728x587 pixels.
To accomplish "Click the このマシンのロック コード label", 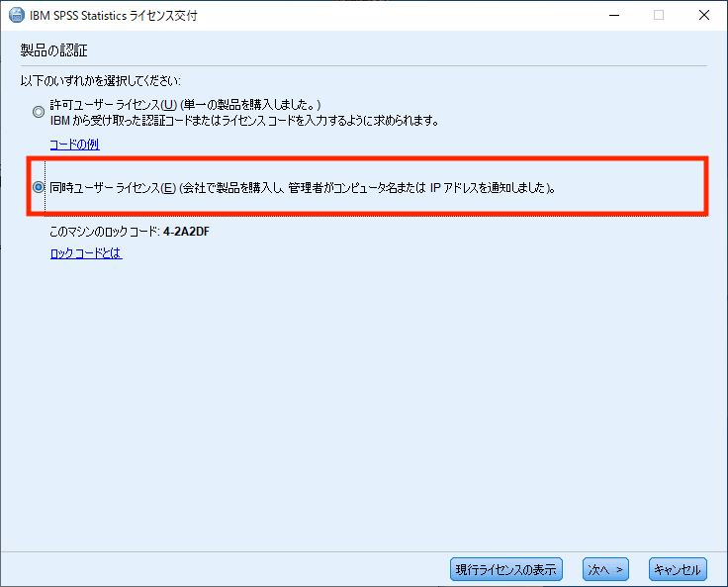I will 105,232.
